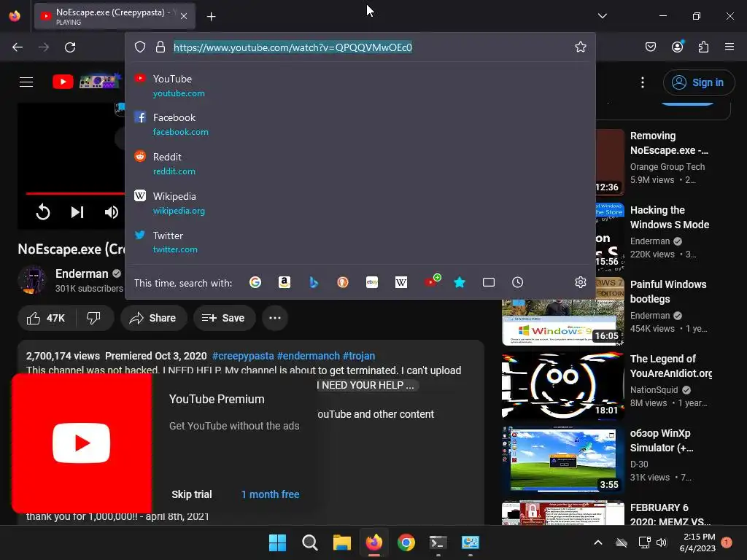Go forward to the next page
This screenshot has height=560, width=747.
click(44, 47)
